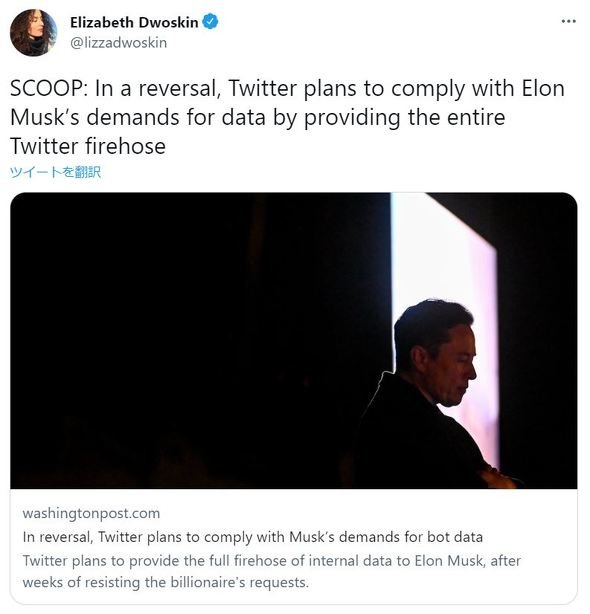Click the words Twitter firehose in tweet
Viewport: 590px width, 614px height.
point(88,146)
